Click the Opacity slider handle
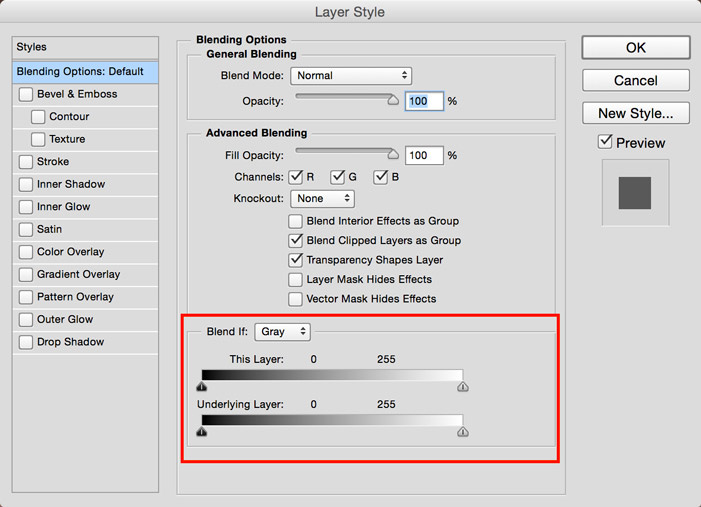This screenshot has width=701, height=507. [x=393, y=100]
